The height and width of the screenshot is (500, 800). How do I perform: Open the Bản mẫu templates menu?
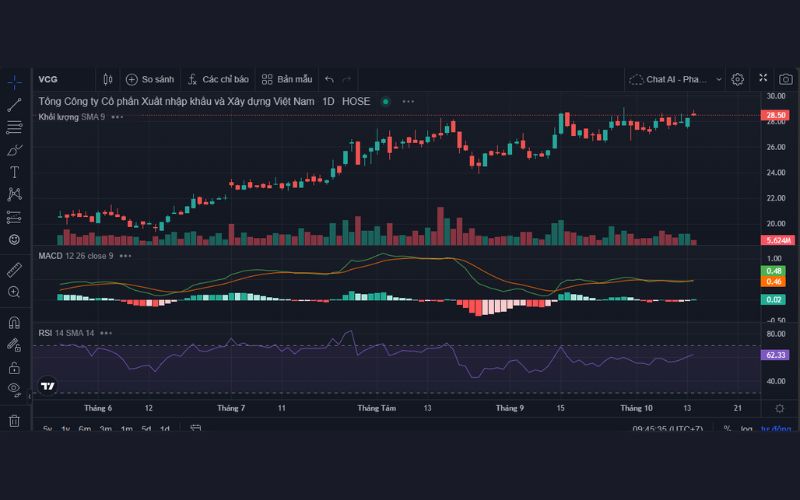[x=287, y=79]
